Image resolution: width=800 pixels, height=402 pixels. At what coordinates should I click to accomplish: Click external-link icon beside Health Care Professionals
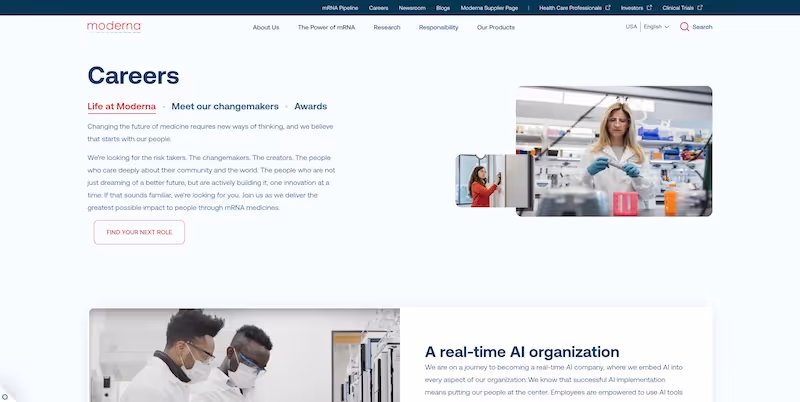[x=608, y=8]
